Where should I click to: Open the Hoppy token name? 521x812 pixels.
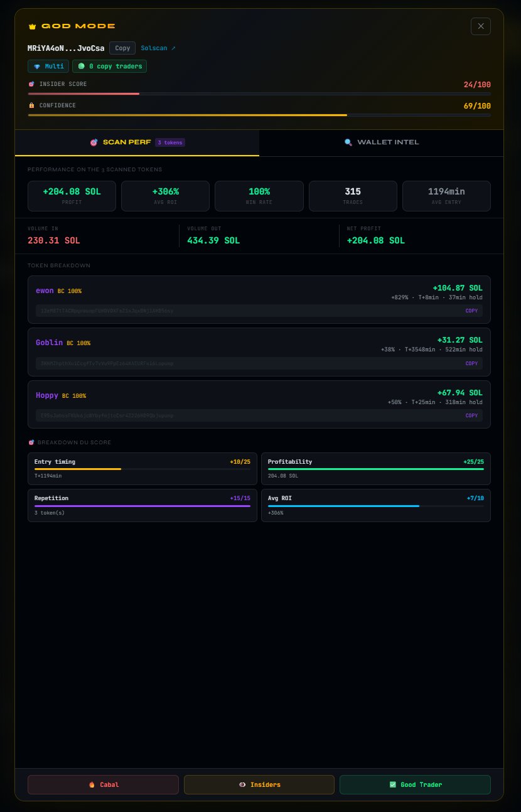tap(47, 395)
